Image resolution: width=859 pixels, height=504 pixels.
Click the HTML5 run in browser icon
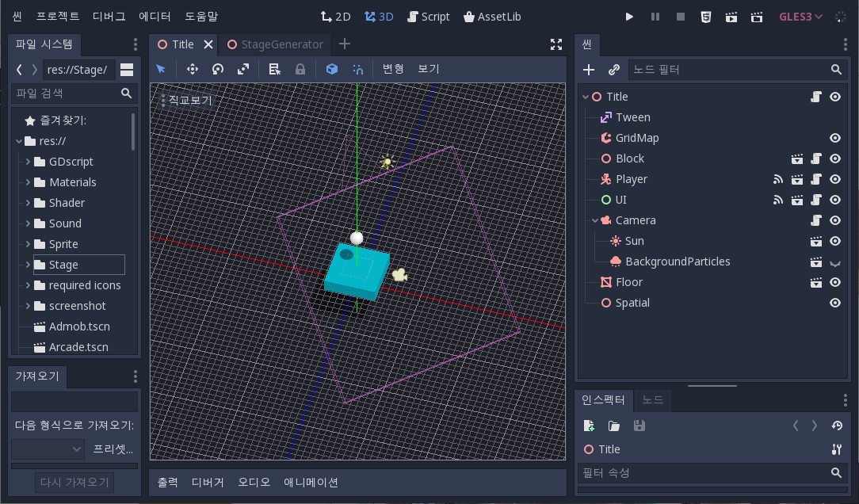(x=706, y=17)
